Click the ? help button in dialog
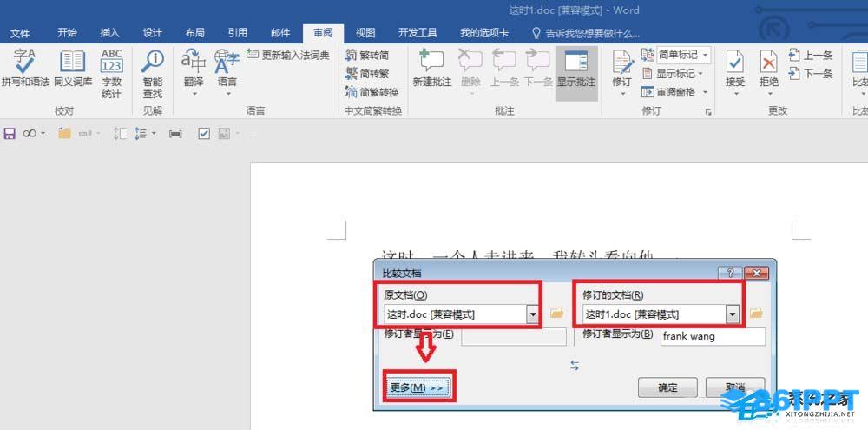The height and width of the screenshot is (430, 868). pos(730,273)
